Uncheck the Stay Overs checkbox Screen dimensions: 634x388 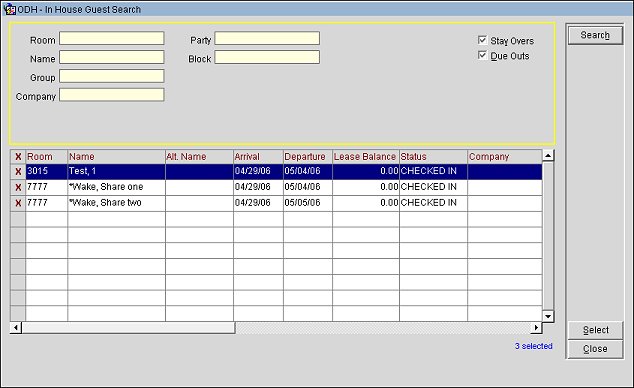[x=482, y=40]
